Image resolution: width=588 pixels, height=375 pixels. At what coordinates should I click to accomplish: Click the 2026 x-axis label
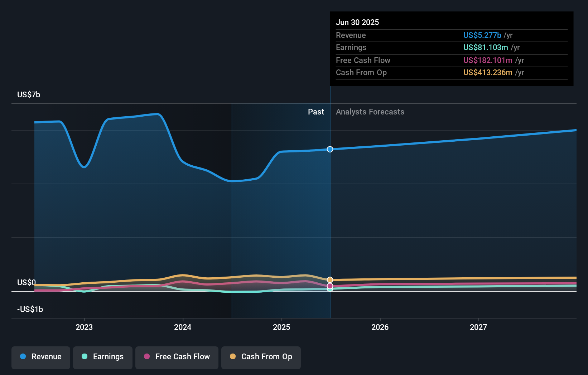click(380, 327)
